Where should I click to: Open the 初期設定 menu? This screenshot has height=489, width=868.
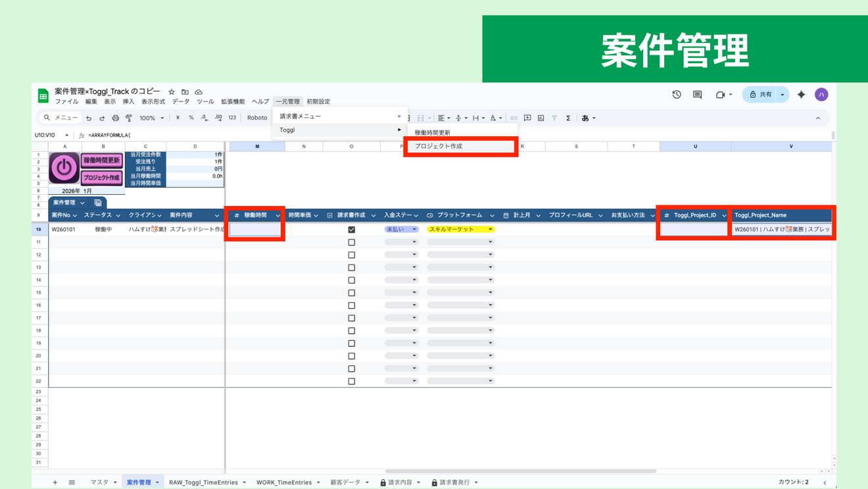click(x=318, y=102)
